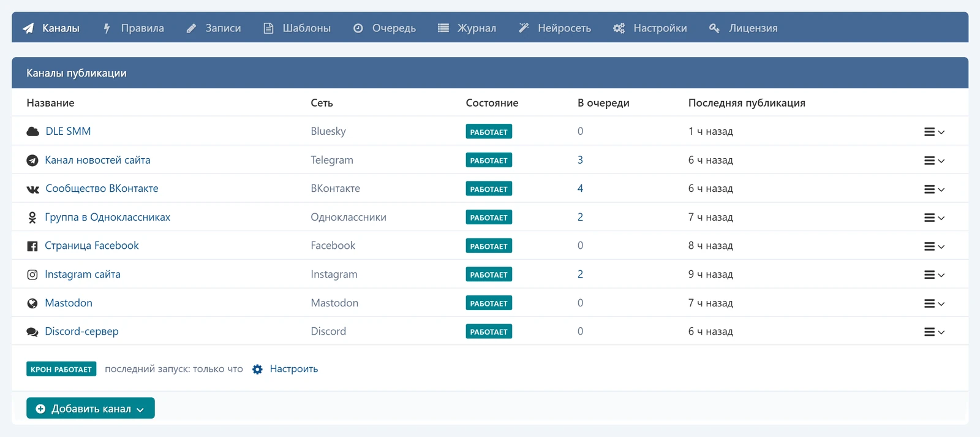Click the globe icon beside Mastodon channel
Screen dimensions: 980x437
click(x=32, y=303)
